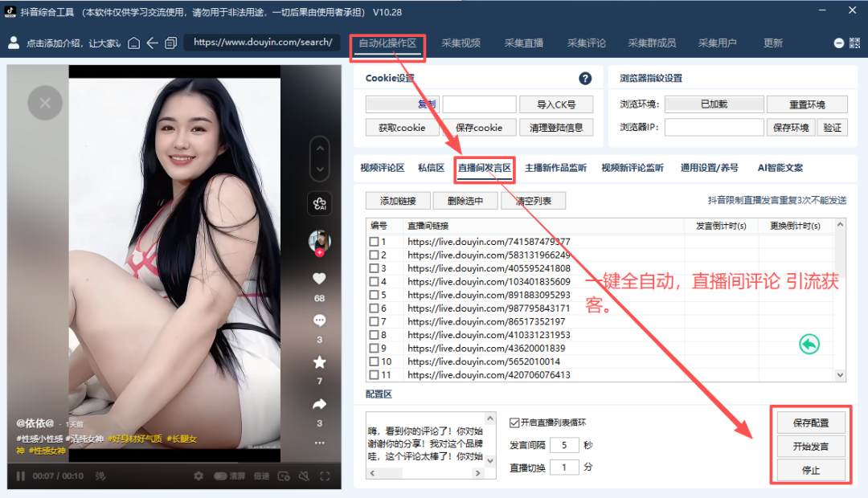Switch to 采集用户 tab
Viewport: 868px width, 498px height.
point(717,43)
